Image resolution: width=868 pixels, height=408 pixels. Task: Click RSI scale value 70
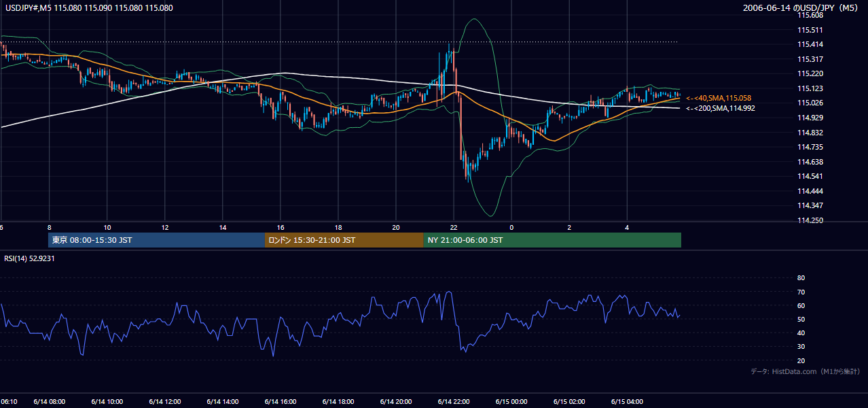pyautogui.click(x=801, y=292)
